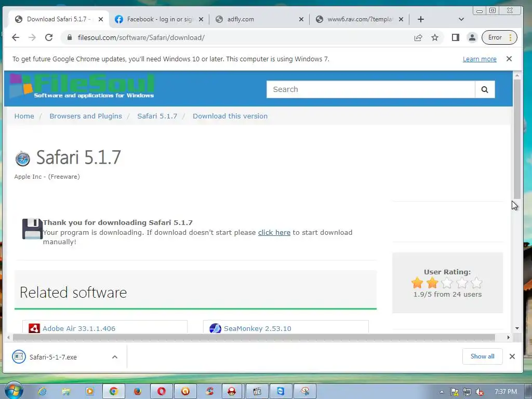Open Adobe Air 33.1.1.406 link
The height and width of the screenshot is (399, 532).
[79, 328]
